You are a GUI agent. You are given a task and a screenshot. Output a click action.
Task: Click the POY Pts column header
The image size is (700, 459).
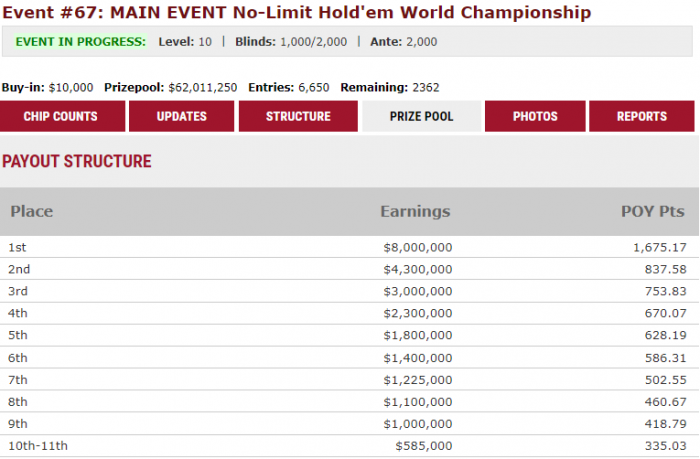pyautogui.click(x=653, y=211)
